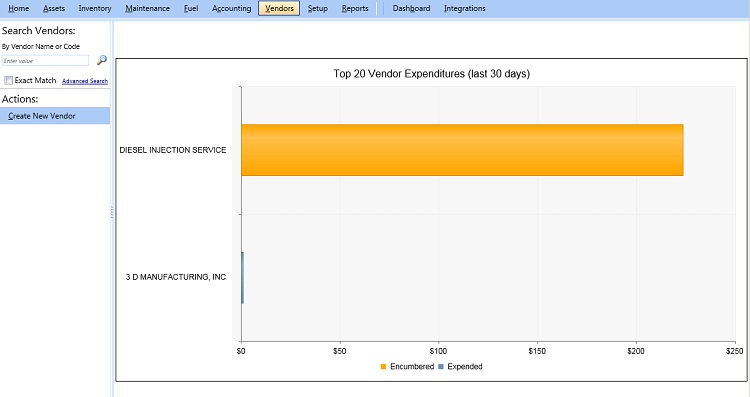This screenshot has height=397, width=750.
Task: Click the sidebar splitter grip handle
Action: (112, 212)
